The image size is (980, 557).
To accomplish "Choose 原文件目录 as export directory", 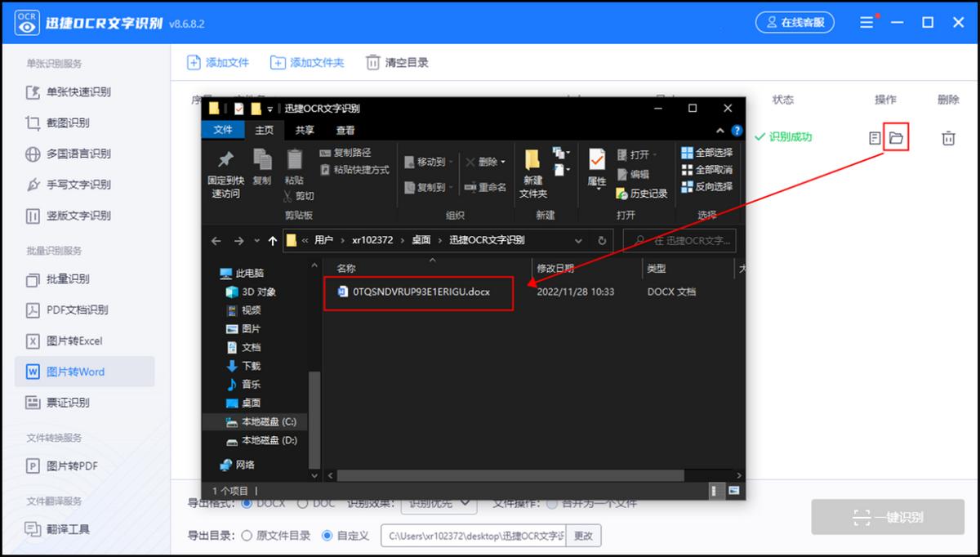I will pyautogui.click(x=248, y=535).
